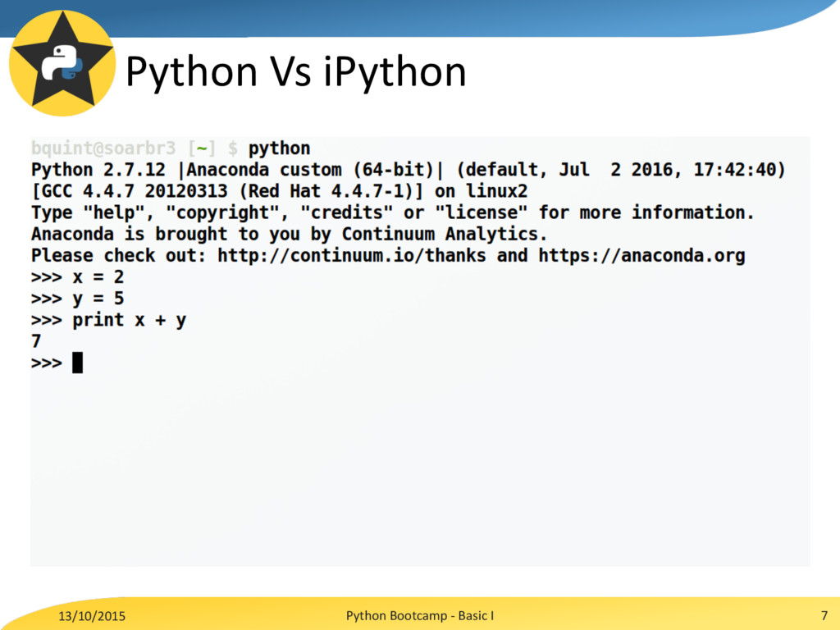Click the "Python Vs iPython" slide title
Screen dimensions: 840x630
click(295, 72)
